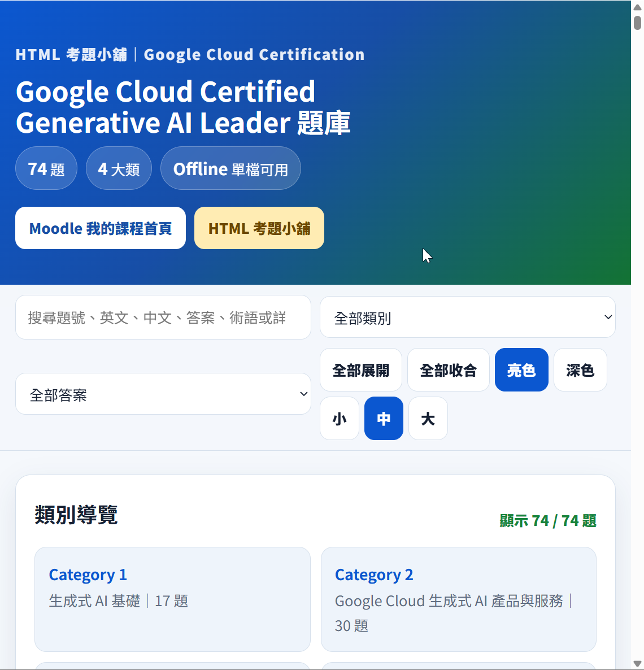Screen dimensions: 644x670
Task: Click 全部收合 to collapse all questions
Action: click(x=449, y=370)
